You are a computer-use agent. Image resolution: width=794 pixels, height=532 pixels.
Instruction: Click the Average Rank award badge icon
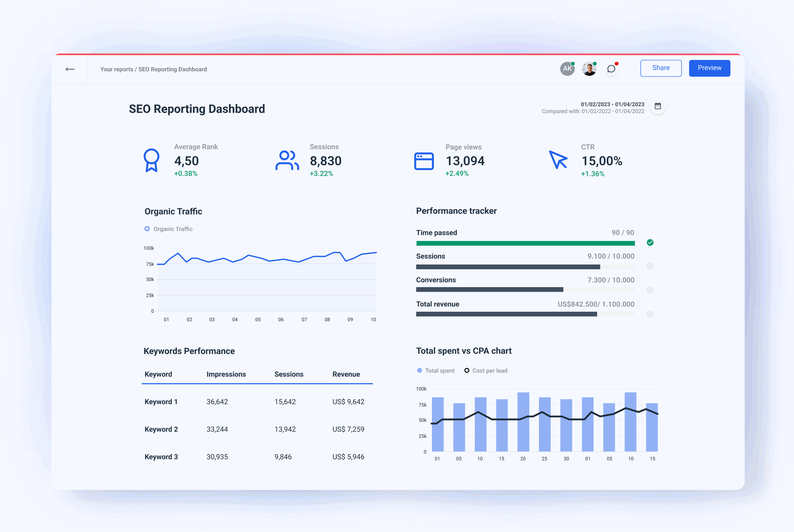click(x=152, y=161)
